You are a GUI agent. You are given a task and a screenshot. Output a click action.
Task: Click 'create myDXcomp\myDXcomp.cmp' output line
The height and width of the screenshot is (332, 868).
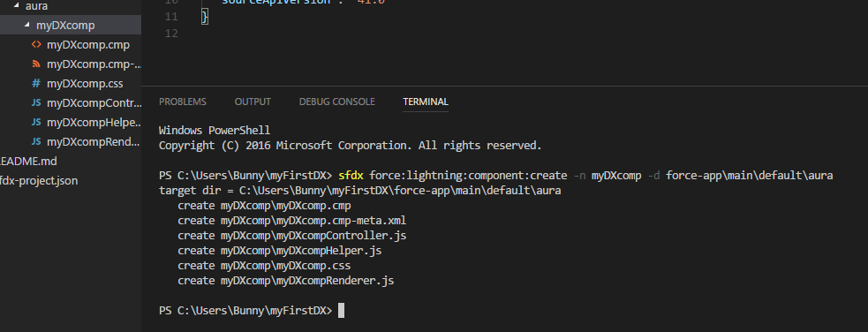(265, 206)
